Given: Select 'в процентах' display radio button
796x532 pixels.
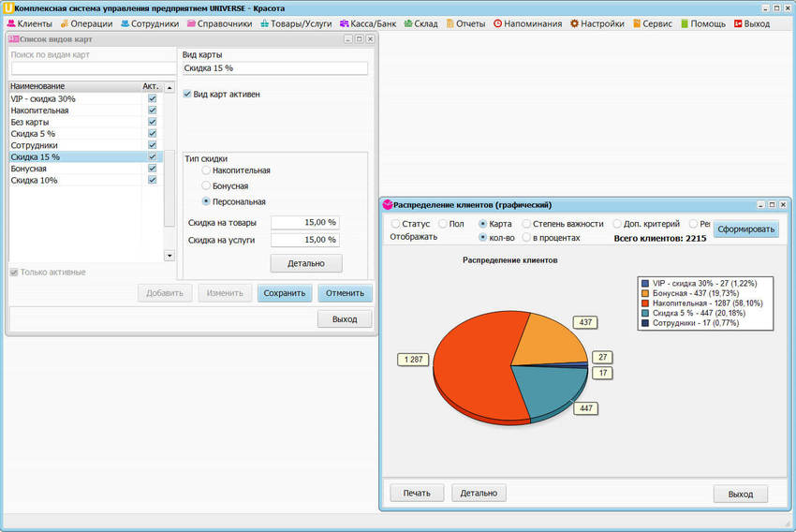Looking at the screenshot, I should point(527,238).
